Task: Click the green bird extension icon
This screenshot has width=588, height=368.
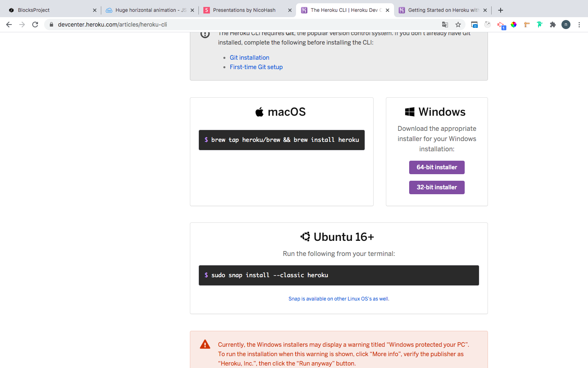Action: pyautogui.click(x=540, y=25)
